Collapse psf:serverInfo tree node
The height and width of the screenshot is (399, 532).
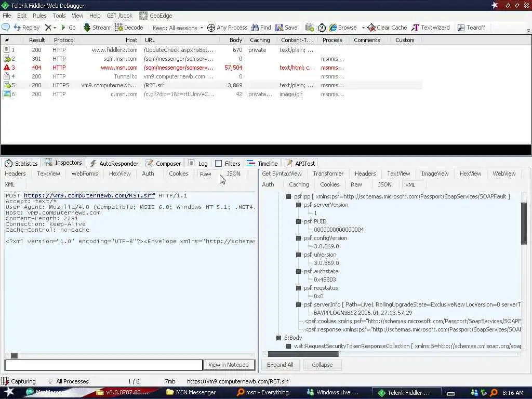(x=299, y=304)
